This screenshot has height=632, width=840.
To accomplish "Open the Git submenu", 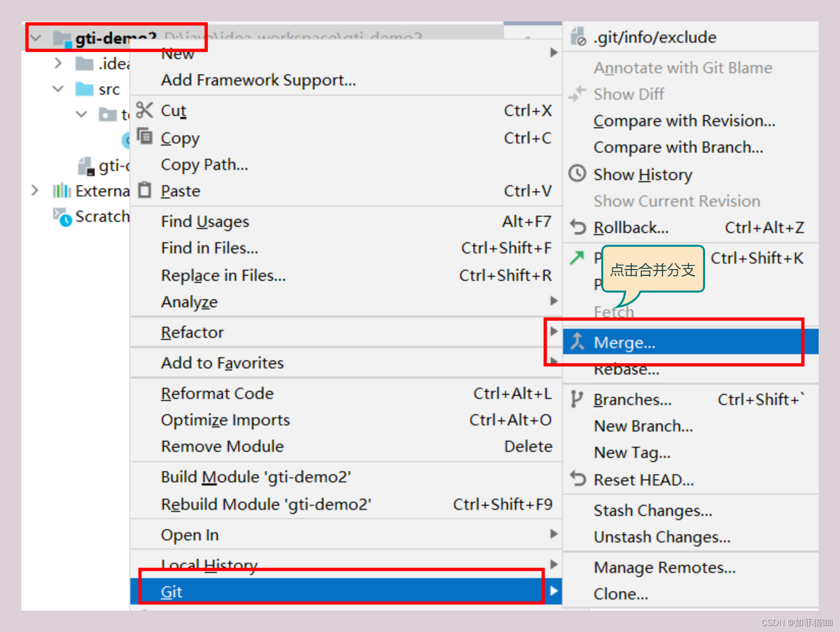I will point(346,591).
